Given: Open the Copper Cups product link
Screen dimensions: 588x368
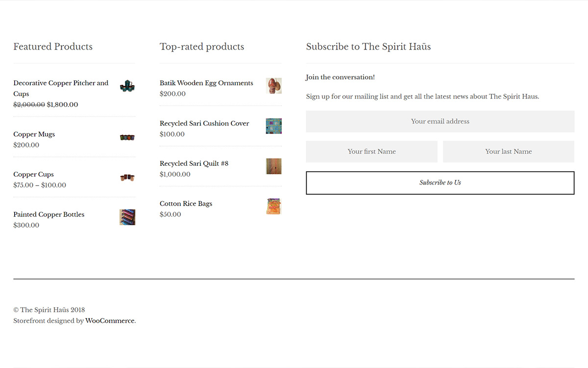Looking at the screenshot, I should (34, 175).
